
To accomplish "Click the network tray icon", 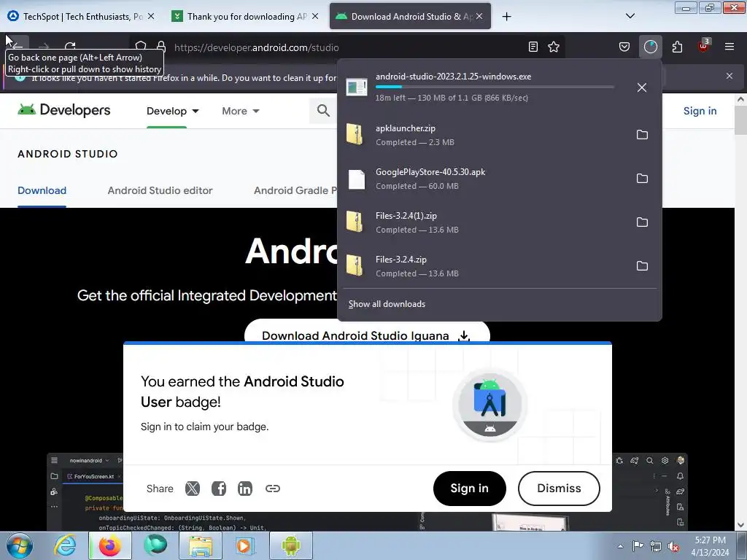I will click(x=656, y=546).
